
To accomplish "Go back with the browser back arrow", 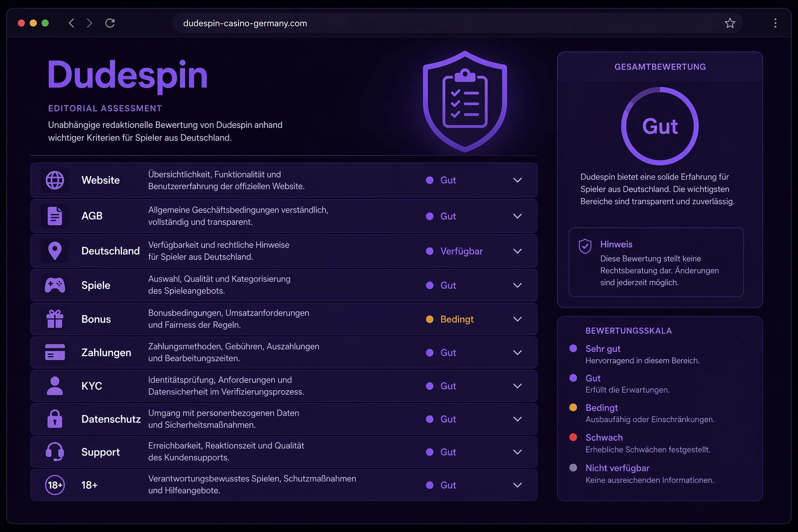I will 71,23.
